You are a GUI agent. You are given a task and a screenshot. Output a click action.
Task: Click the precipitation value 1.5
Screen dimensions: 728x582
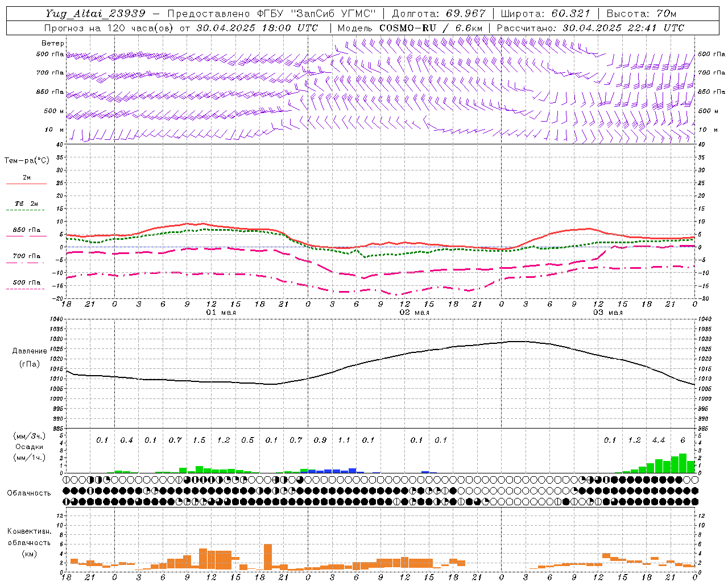(x=199, y=440)
